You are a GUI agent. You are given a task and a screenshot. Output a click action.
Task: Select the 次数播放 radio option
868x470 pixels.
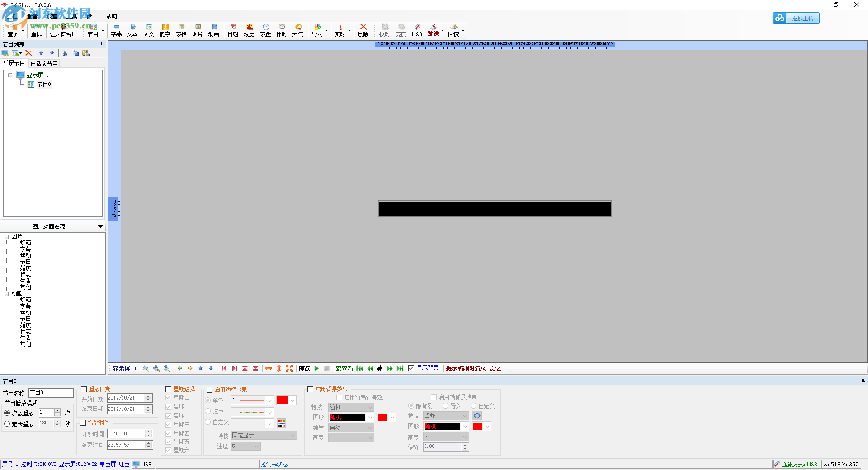7,413
